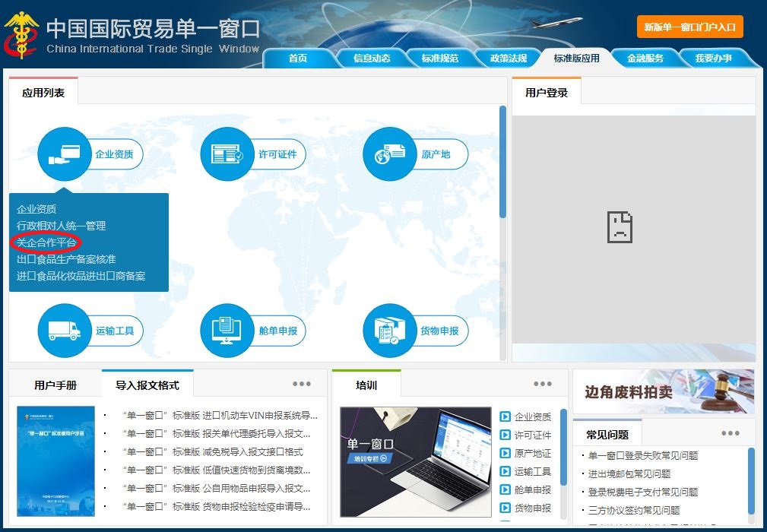
Task: Open the 金融服务 tab
Action: [x=645, y=59]
